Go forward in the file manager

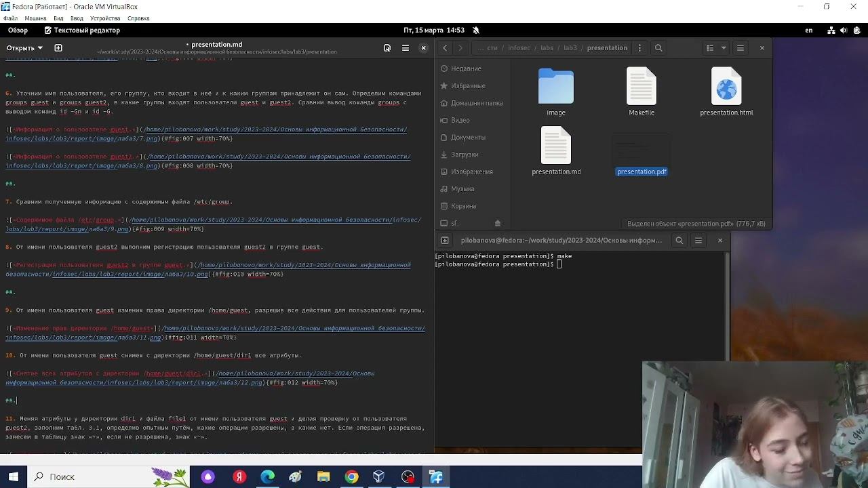coord(460,48)
